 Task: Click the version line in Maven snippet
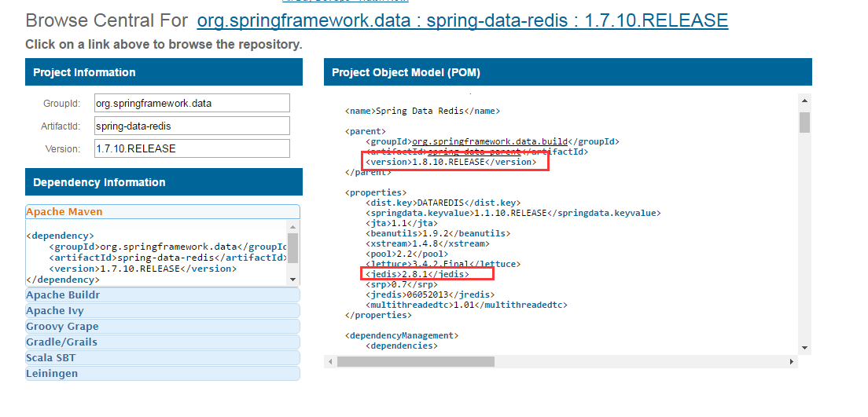[x=143, y=269]
